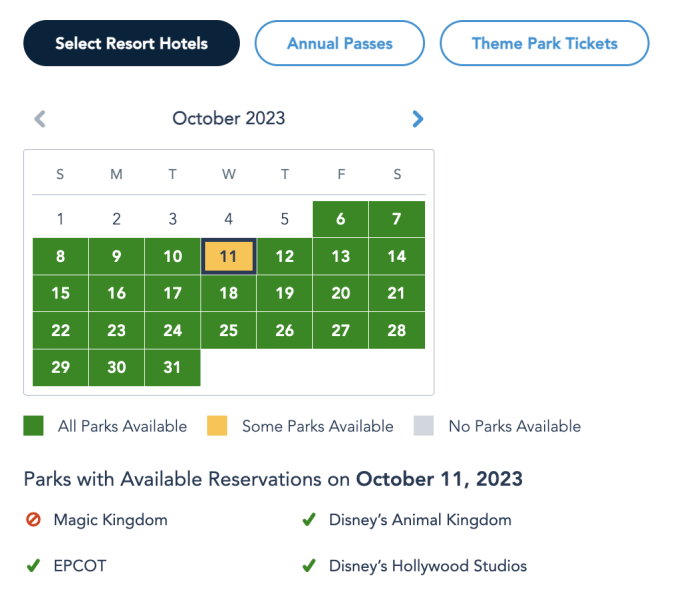Choose October 31 on calendar

coord(173,367)
